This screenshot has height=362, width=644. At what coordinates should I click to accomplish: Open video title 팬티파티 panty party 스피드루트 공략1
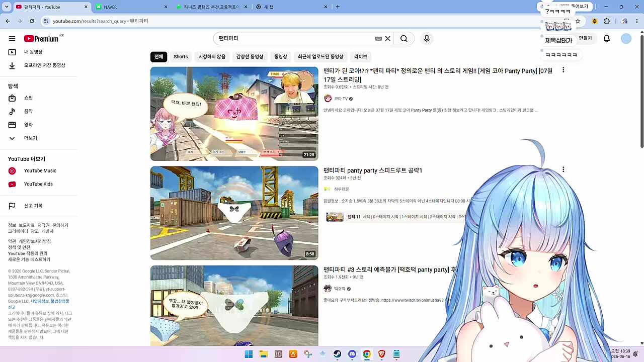click(373, 170)
